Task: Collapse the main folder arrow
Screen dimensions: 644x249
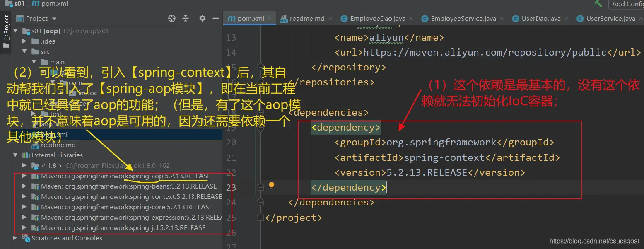Action: pyautogui.click(x=34, y=62)
